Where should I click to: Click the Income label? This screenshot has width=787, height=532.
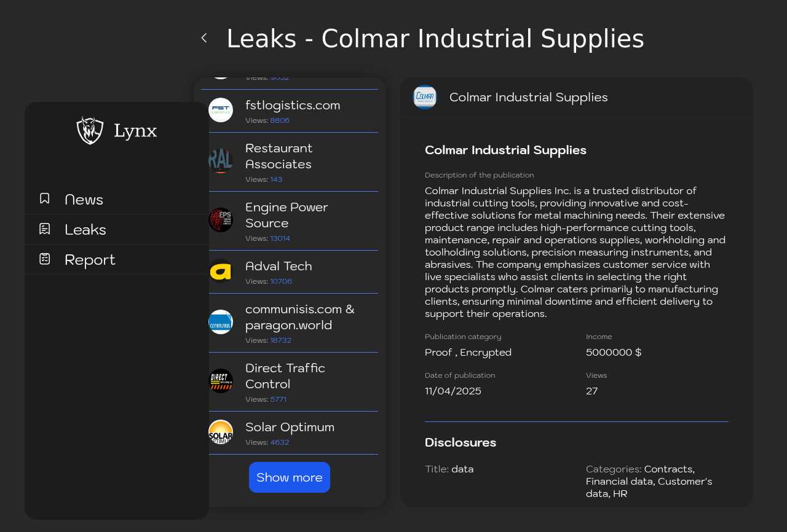(599, 337)
